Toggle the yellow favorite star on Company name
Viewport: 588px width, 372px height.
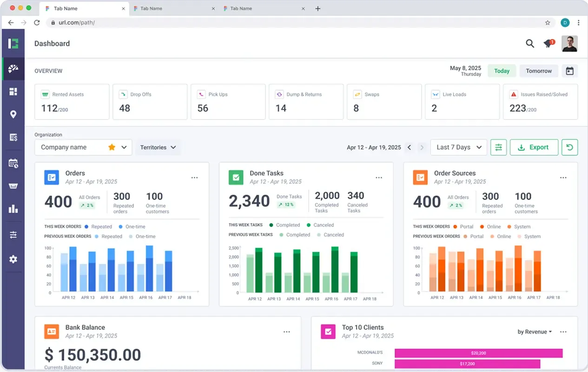112,147
